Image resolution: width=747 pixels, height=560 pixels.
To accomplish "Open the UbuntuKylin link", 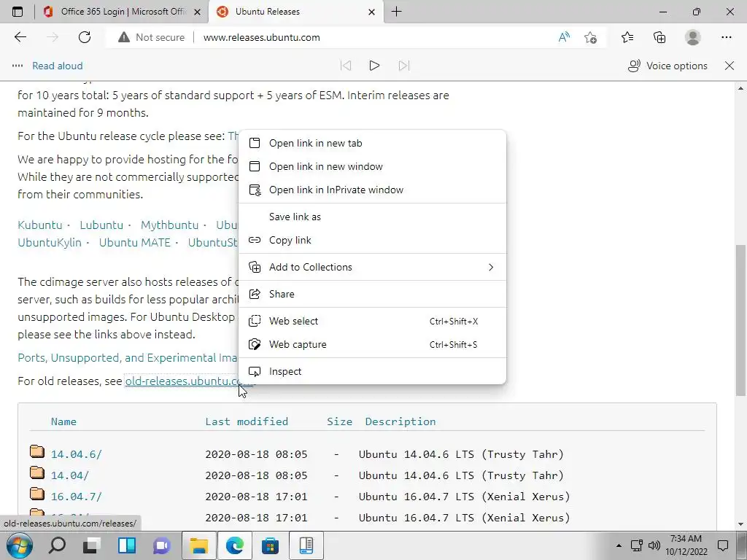I will [x=50, y=242].
